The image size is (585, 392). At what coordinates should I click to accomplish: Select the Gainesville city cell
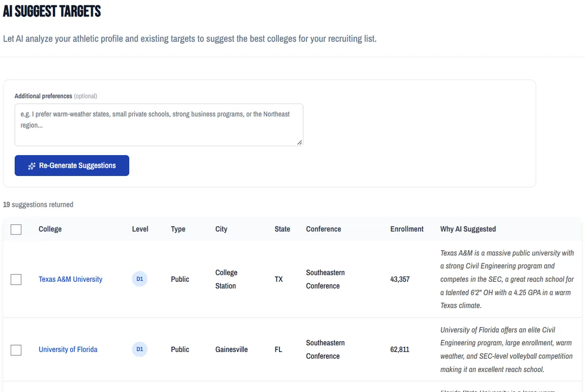click(232, 350)
